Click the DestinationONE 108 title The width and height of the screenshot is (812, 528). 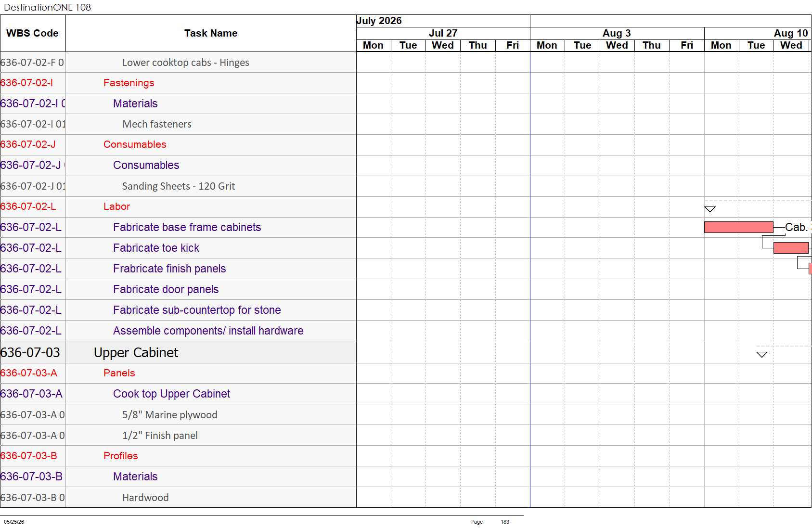[47, 7]
